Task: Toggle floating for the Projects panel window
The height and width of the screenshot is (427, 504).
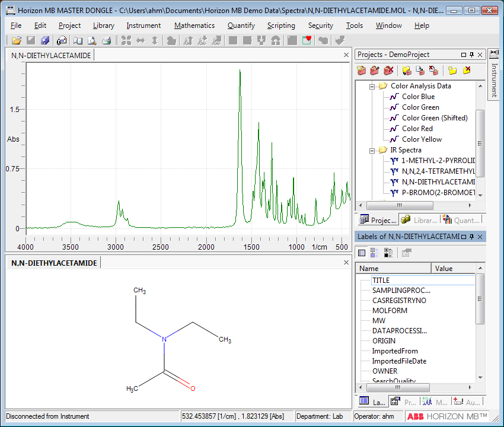Action: click(x=464, y=55)
